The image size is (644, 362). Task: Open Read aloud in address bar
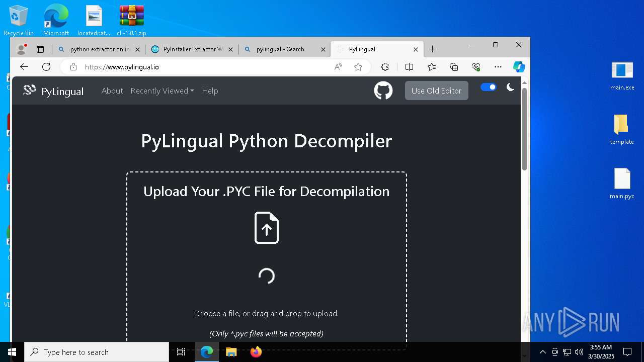[338, 67]
